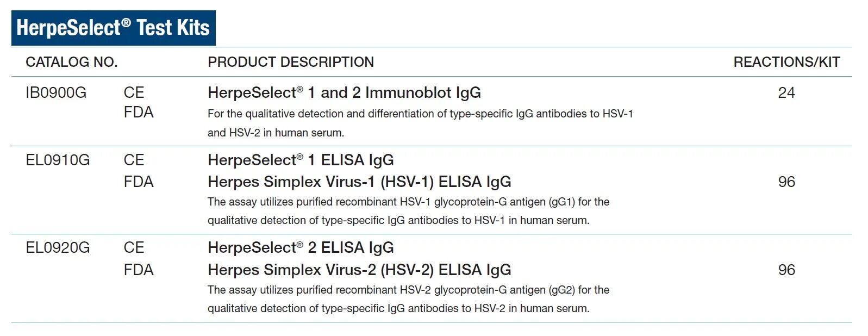Select catalog number IB0900G

pos(56,93)
